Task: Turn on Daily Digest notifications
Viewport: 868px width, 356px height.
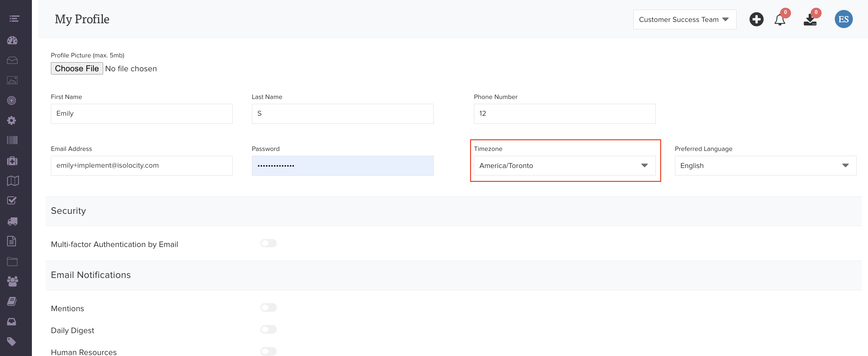Action: click(268, 329)
